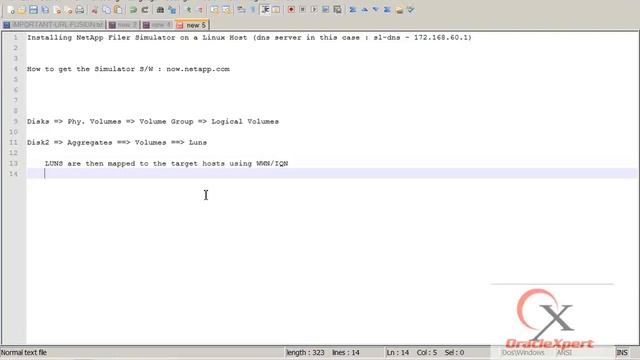Viewport: 640px width, 360px height.
Task: Open the user-defined language dialog icon
Action: 276,10
